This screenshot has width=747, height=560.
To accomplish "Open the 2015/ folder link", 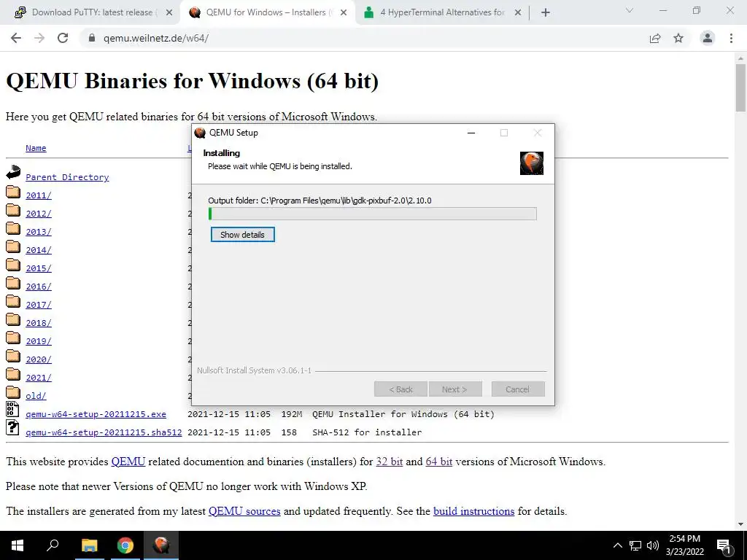I will click(39, 268).
